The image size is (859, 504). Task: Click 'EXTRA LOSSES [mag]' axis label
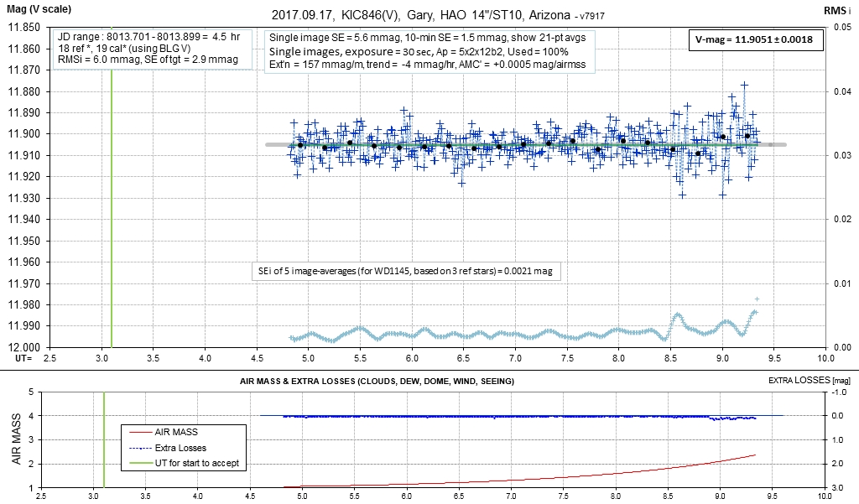[x=810, y=381]
